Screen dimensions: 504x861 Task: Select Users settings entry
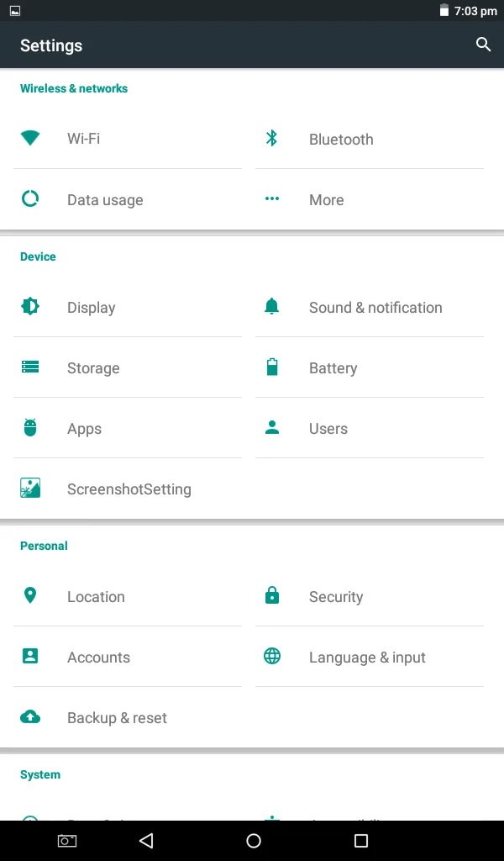370,428
